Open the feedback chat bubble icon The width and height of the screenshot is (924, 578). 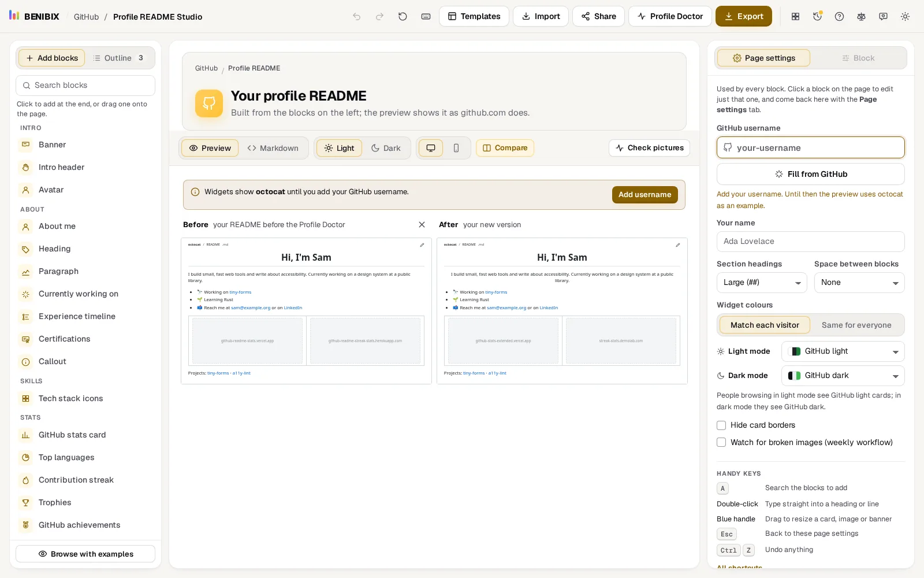[x=883, y=17]
